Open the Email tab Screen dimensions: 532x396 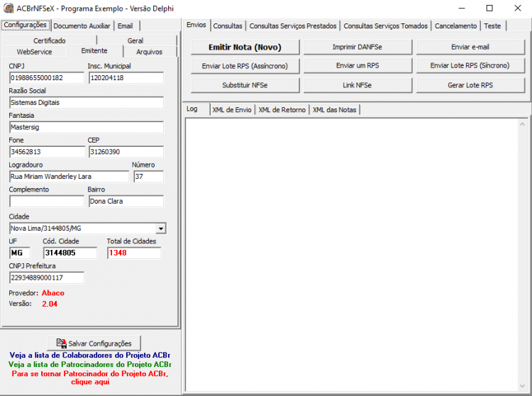pos(125,26)
